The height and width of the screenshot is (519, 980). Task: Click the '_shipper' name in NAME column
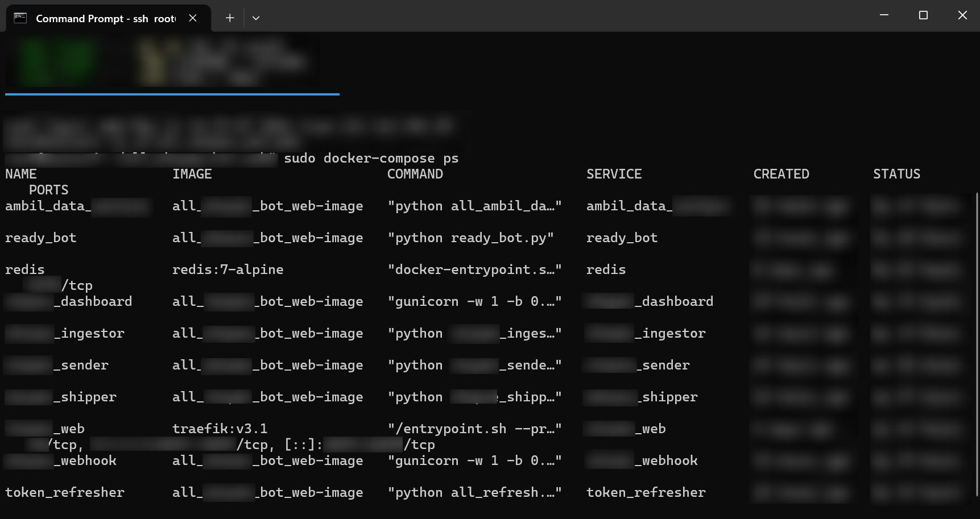pos(85,397)
